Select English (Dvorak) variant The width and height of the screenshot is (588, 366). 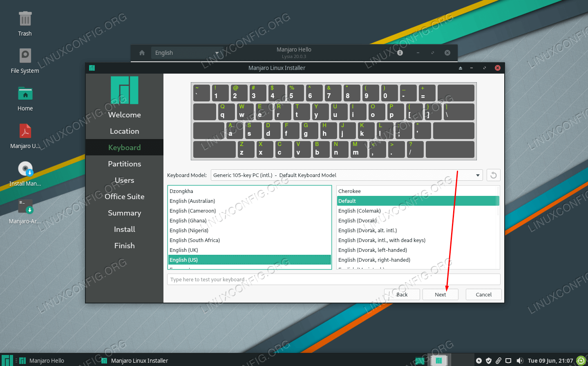416,220
